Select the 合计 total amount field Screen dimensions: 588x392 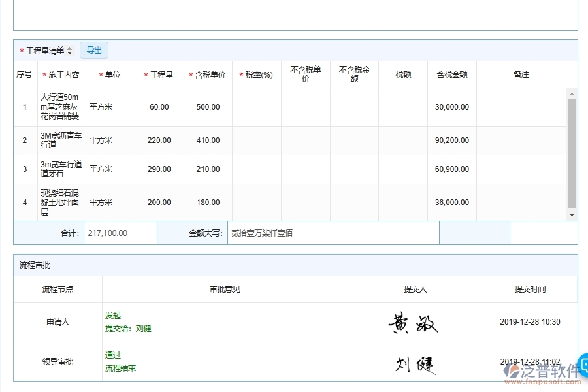click(x=120, y=233)
